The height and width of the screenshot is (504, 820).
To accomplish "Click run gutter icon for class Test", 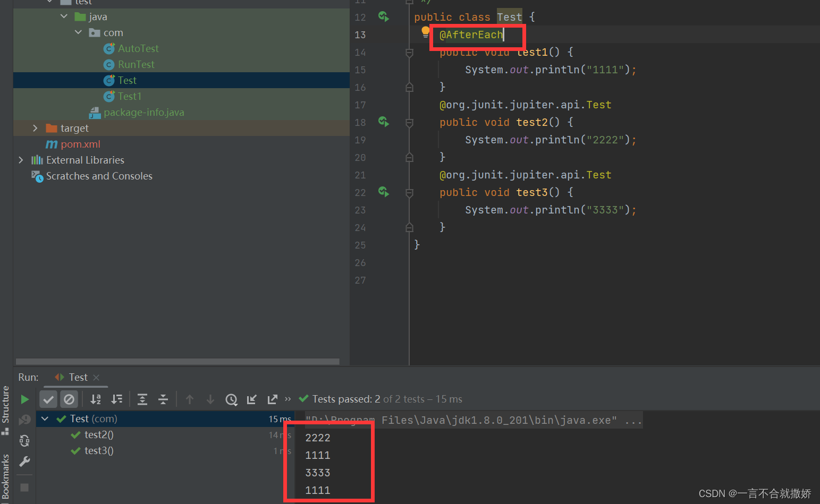I will [383, 16].
